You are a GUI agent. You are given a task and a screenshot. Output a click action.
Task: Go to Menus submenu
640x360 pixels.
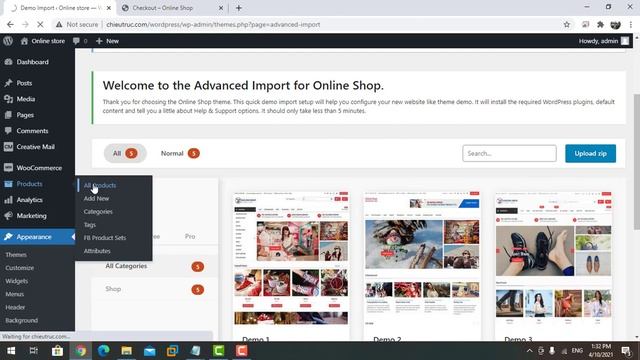tap(15, 294)
